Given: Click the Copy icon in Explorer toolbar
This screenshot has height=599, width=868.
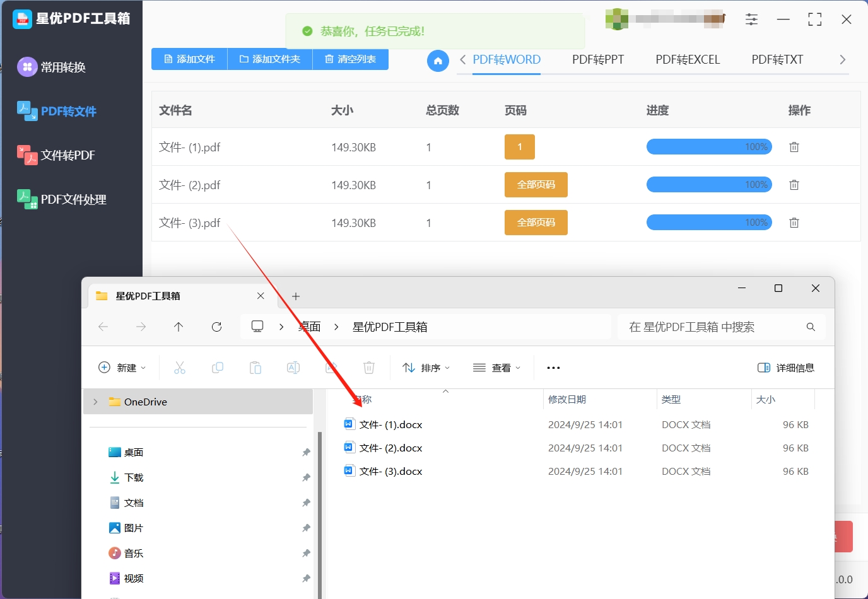Looking at the screenshot, I should (218, 368).
